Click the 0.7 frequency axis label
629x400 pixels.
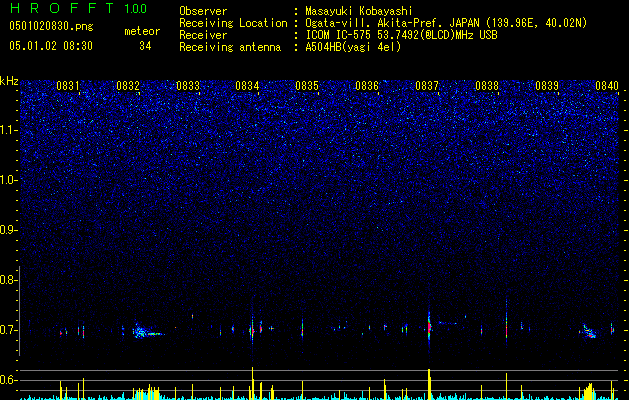(8, 330)
